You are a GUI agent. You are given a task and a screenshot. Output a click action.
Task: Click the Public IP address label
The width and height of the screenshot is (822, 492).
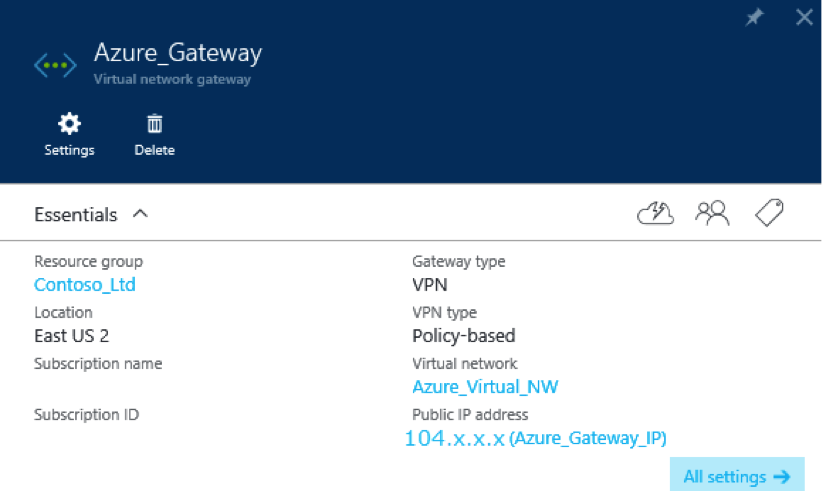(x=470, y=414)
